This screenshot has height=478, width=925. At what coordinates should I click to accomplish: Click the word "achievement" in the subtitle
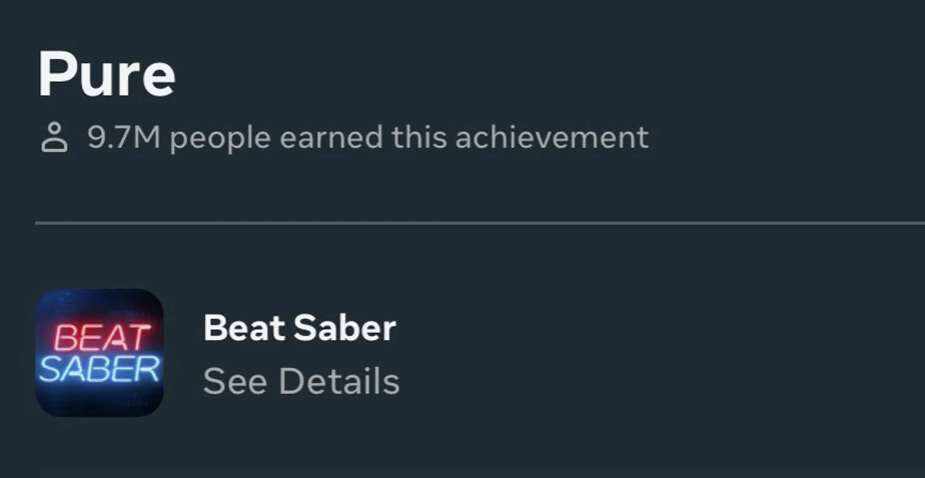coord(552,137)
